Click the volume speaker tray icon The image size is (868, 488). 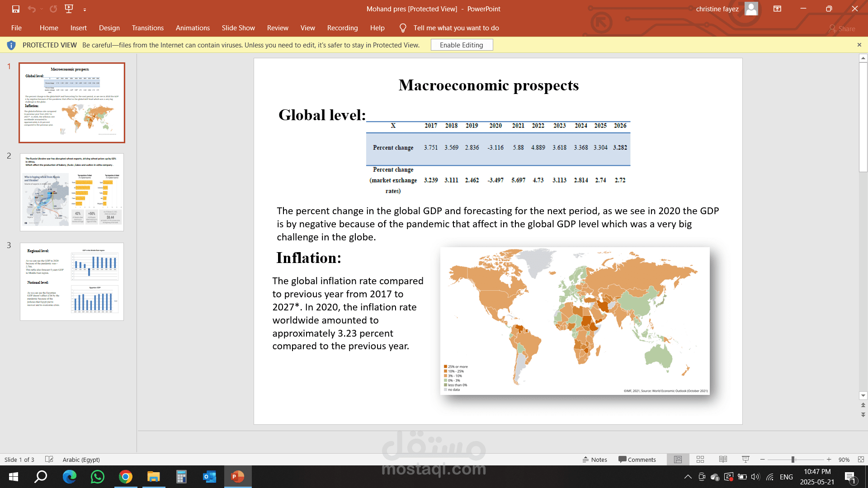coord(755,477)
